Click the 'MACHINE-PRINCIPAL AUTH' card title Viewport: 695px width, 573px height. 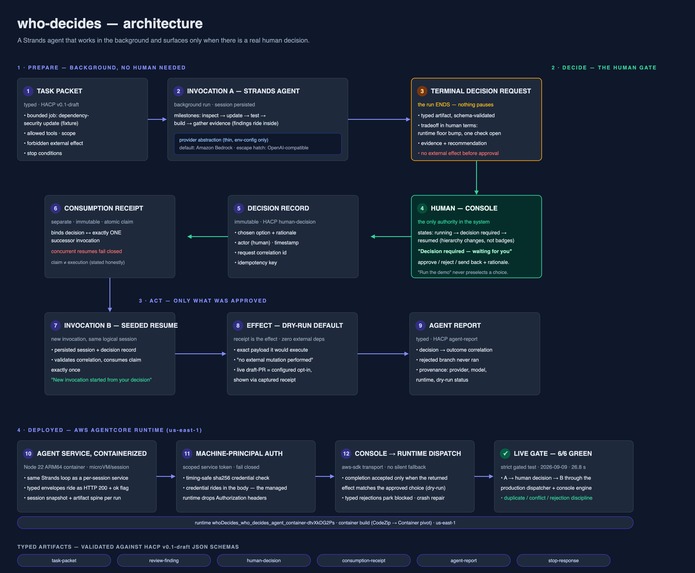(x=239, y=453)
